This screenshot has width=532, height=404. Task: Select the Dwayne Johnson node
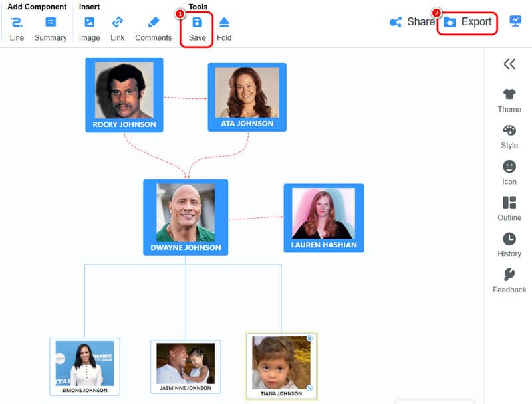(186, 217)
